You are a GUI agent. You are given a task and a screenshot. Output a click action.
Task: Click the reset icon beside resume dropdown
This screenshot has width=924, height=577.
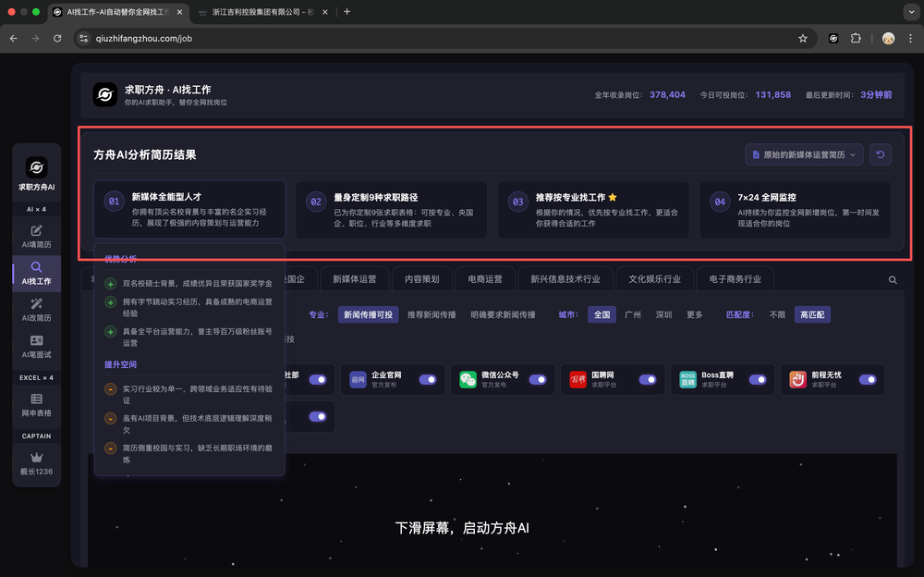point(881,154)
